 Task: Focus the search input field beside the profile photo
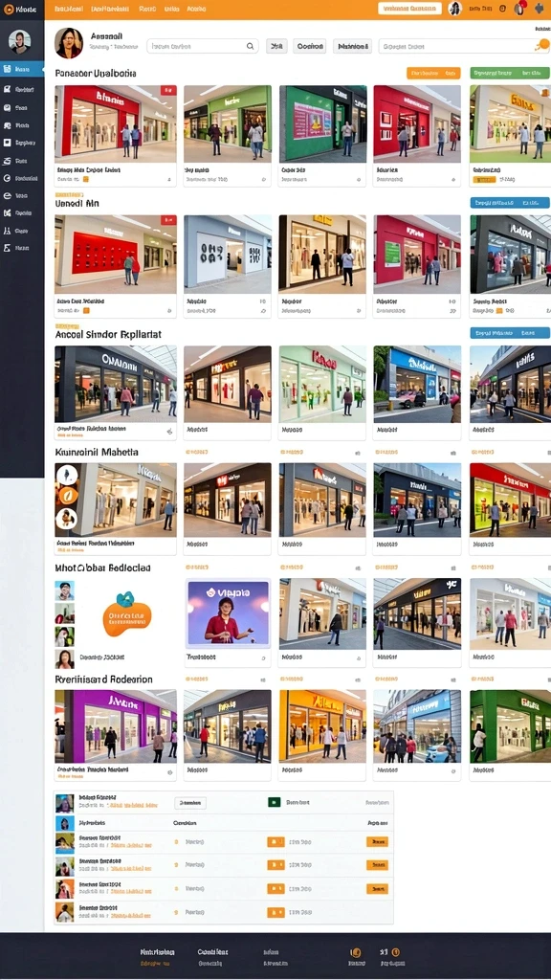pos(202,46)
